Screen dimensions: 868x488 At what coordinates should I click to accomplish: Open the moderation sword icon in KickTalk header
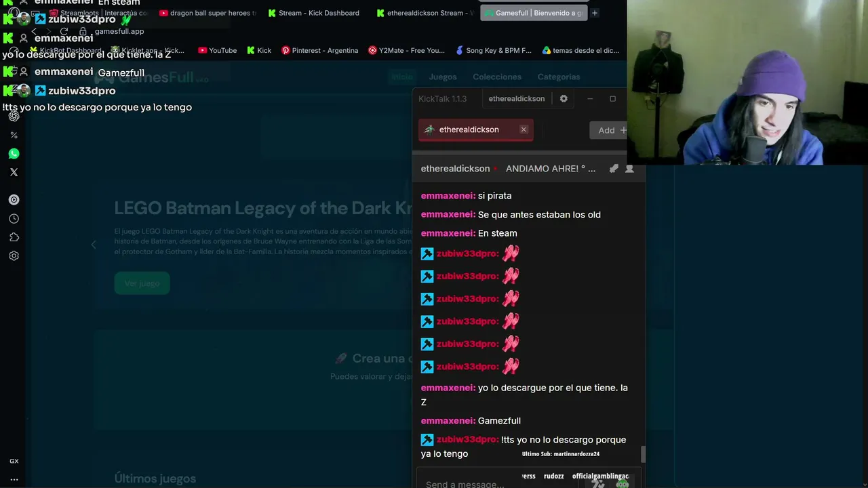[614, 169]
